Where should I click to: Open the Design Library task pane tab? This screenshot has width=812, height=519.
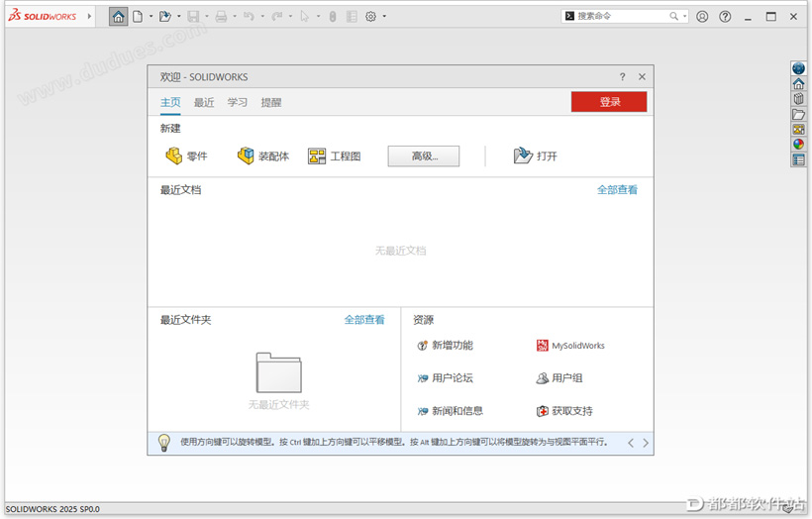point(798,99)
